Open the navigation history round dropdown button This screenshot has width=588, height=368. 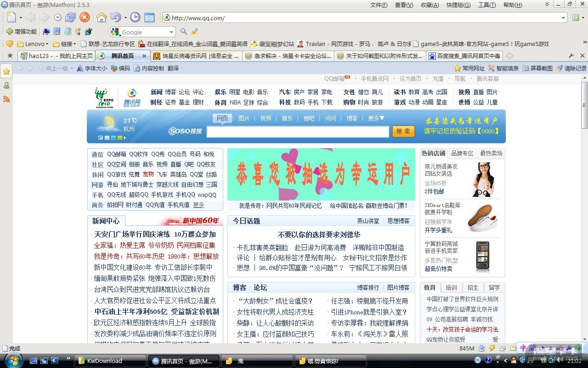[x=57, y=17]
